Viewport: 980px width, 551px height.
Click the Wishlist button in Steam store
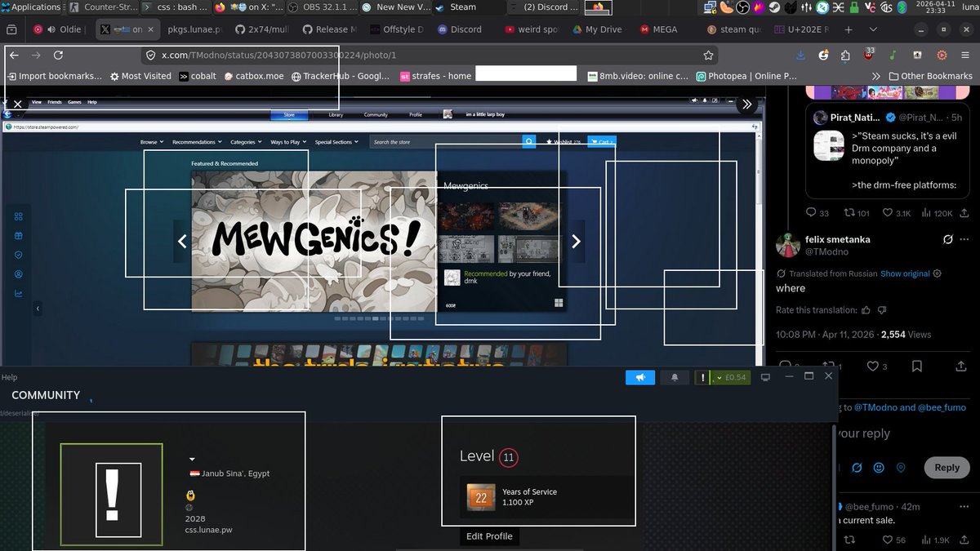point(563,142)
